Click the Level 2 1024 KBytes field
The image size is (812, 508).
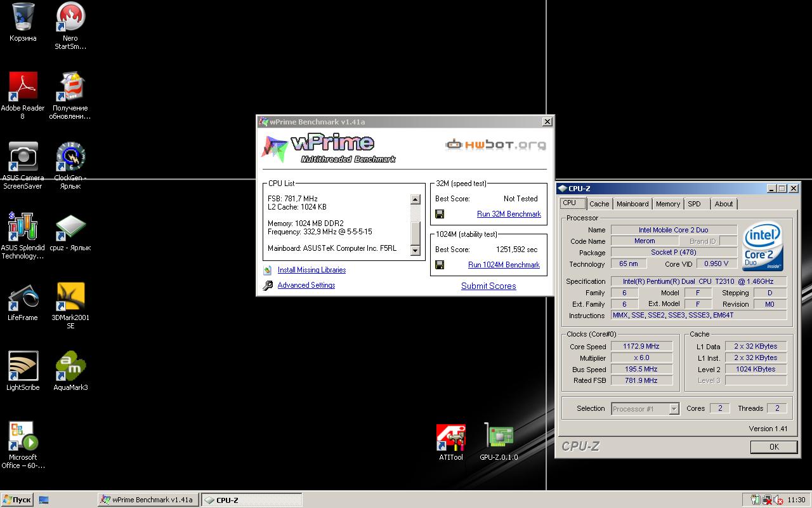tap(756, 369)
